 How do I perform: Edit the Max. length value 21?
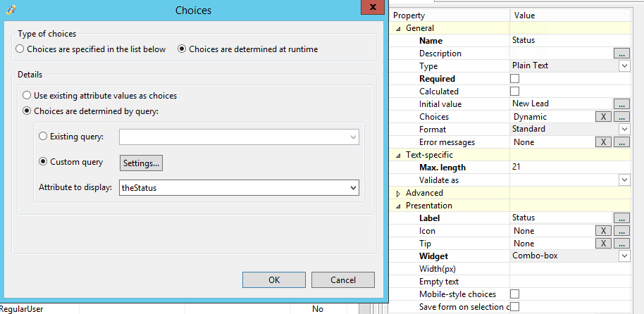[570, 167]
